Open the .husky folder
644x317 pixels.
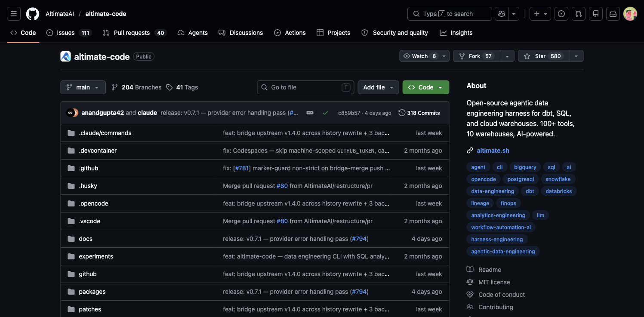pyautogui.click(x=88, y=186)
